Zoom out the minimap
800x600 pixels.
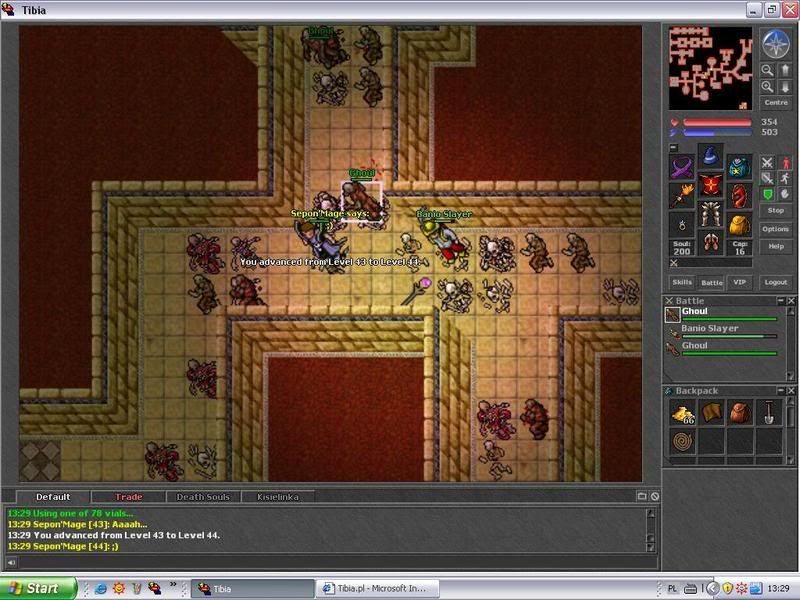pyautogui.click(x=767, y=70)
